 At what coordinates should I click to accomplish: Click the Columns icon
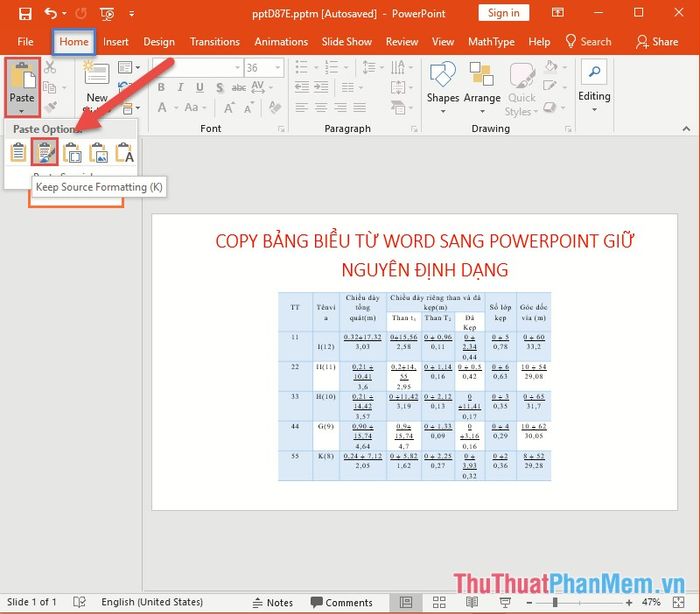[x=348, y=87]
